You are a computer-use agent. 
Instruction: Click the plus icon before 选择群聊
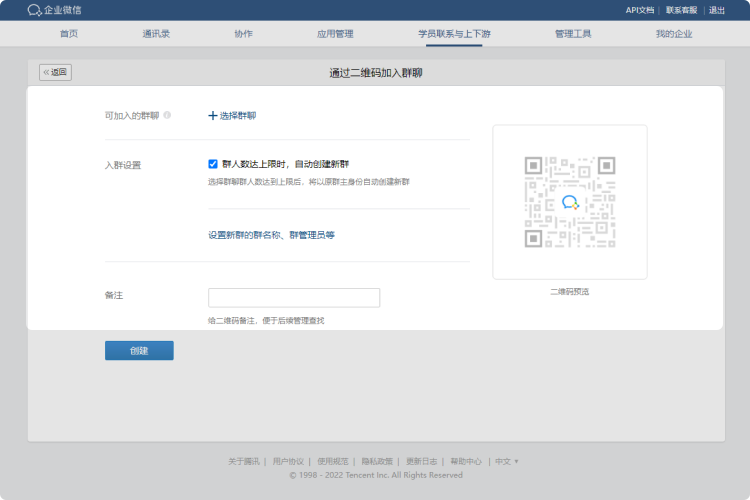point(213,115)
